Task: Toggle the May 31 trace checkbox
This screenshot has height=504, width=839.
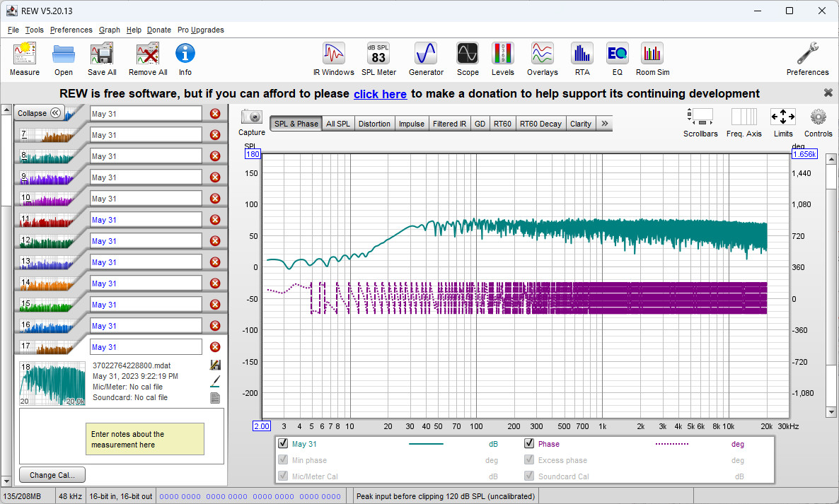Action: pyautogui.click(x=283, y=443)
